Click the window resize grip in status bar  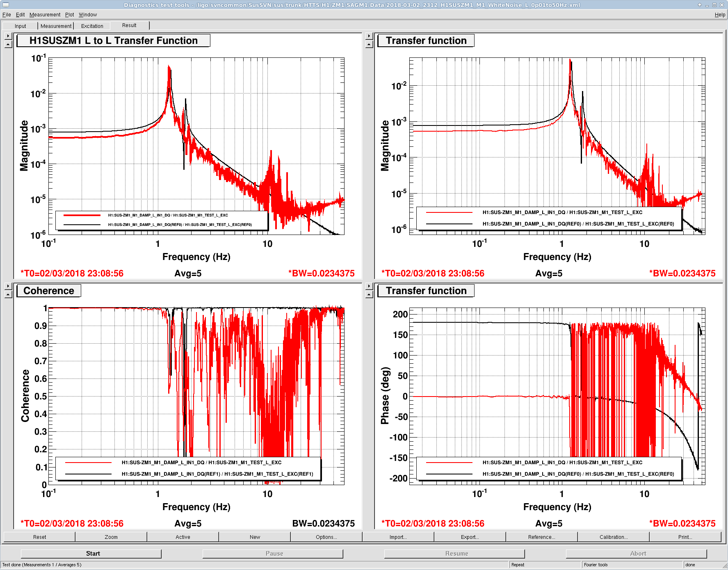tap(724, 565)
